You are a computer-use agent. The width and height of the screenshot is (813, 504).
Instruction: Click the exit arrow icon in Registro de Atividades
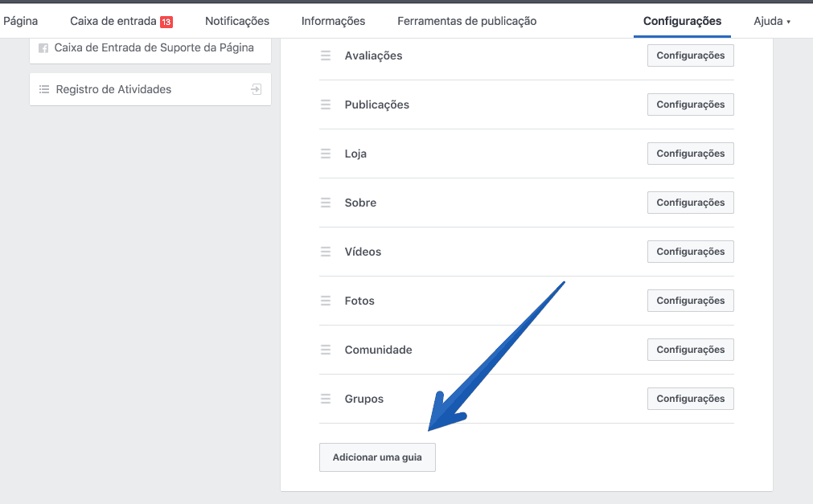[257, 89]
